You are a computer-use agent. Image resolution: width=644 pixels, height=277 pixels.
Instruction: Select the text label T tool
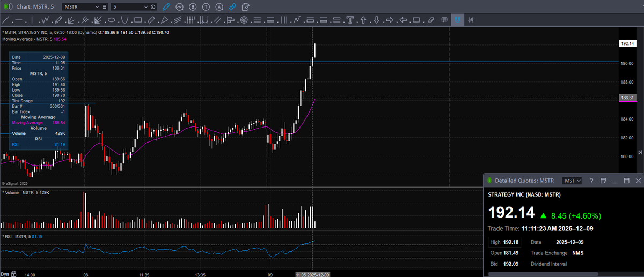(x=350, y=20)
